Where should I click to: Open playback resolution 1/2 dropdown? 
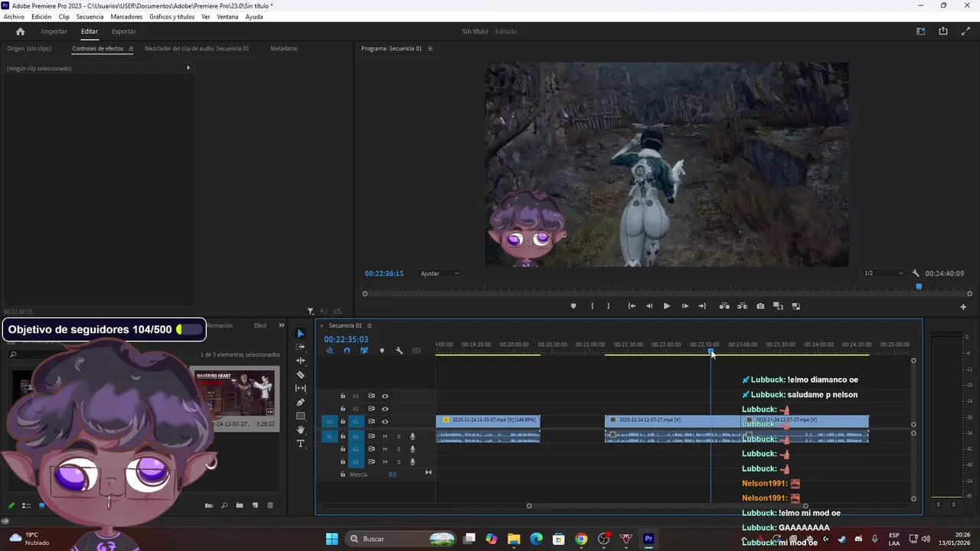point(884,273)
